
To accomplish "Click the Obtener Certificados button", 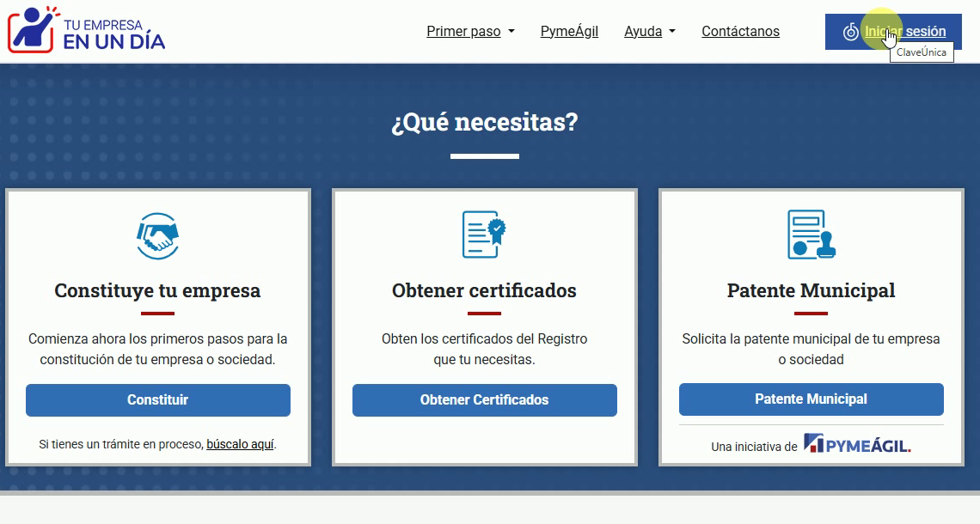I will point(484,399).
